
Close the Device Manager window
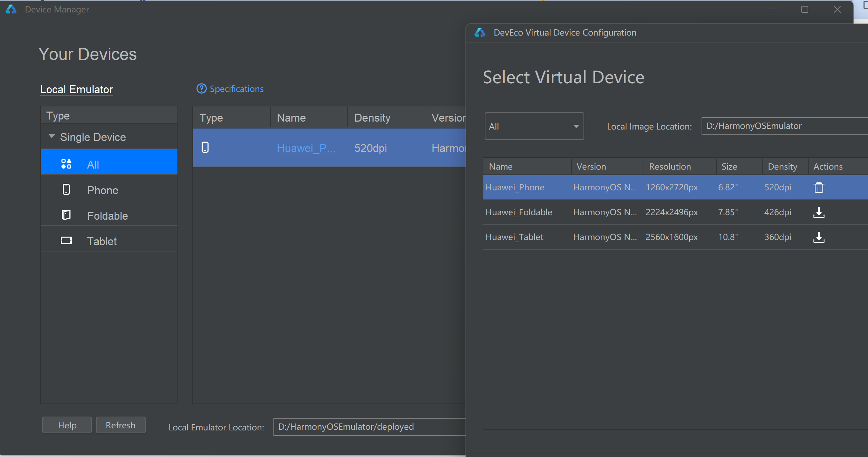coord(837,9)
